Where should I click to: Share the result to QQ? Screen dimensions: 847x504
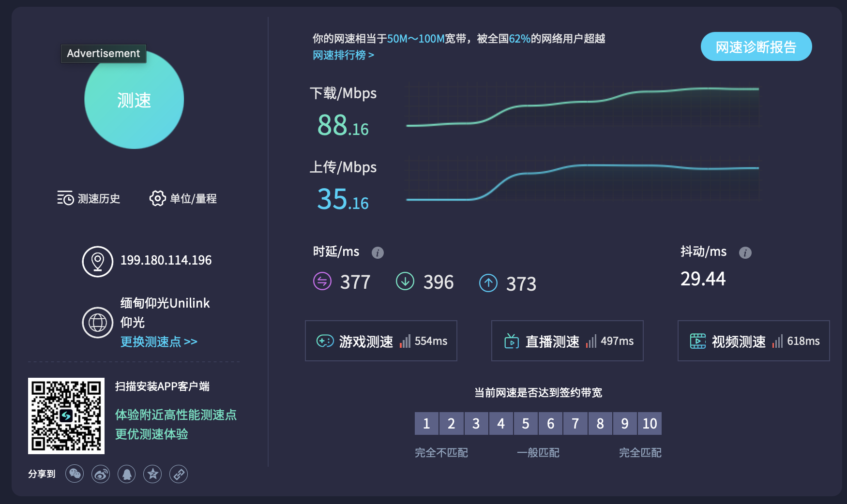point(126,474)
